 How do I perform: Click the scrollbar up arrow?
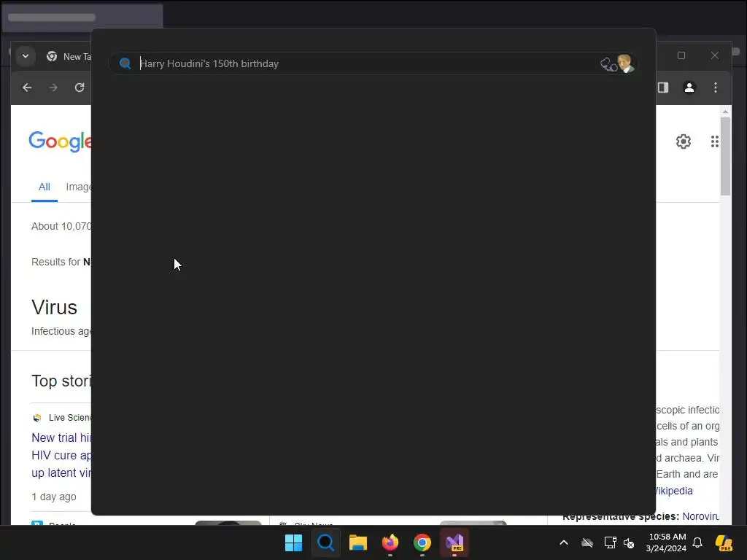tap(725, 112)
